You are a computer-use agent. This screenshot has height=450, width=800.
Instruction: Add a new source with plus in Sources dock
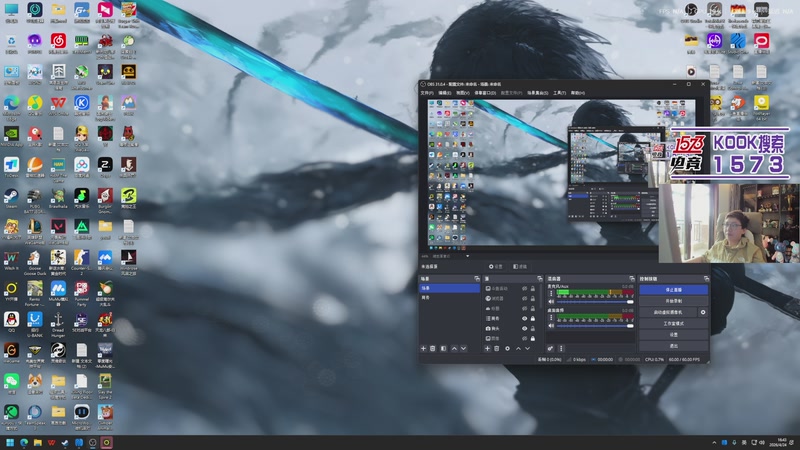(487, 348)
